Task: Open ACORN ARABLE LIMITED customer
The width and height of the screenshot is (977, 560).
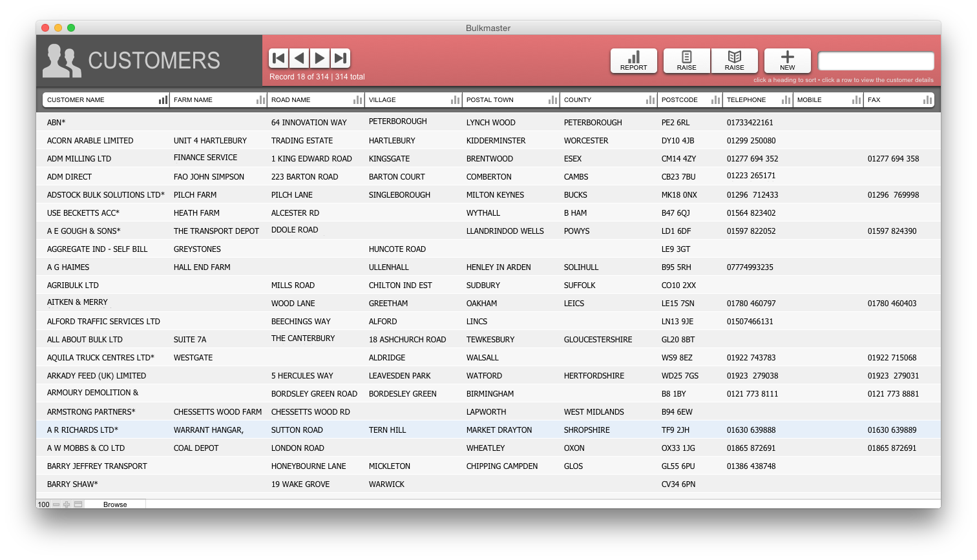Action: click(488, 140)
